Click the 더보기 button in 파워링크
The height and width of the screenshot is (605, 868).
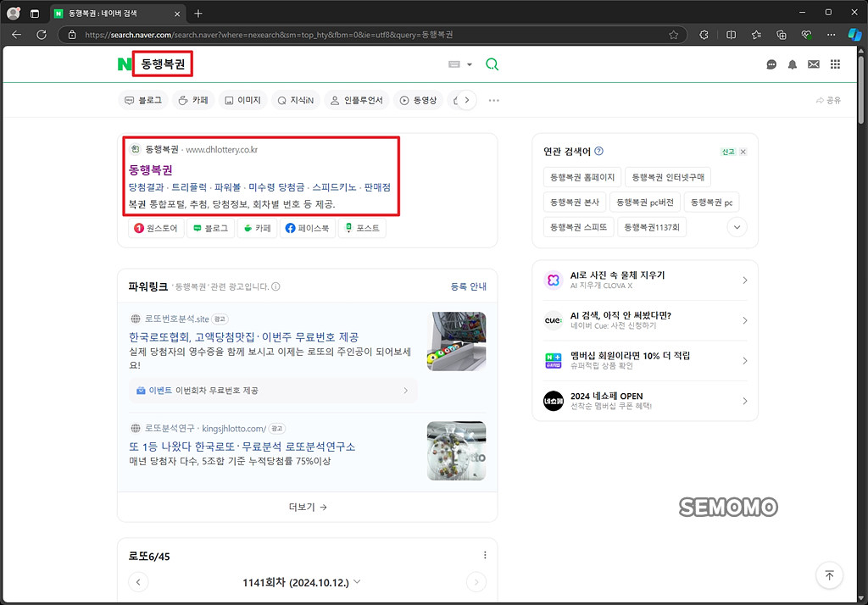(307, 507)
